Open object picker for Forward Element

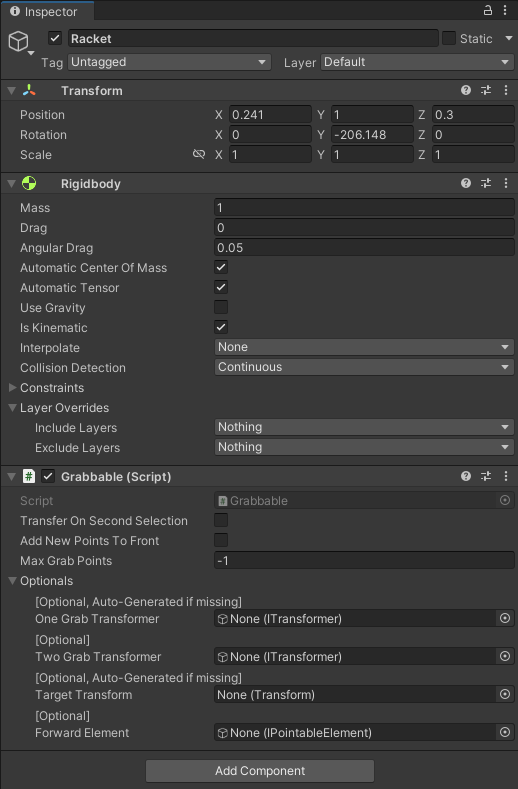(505, 732)
